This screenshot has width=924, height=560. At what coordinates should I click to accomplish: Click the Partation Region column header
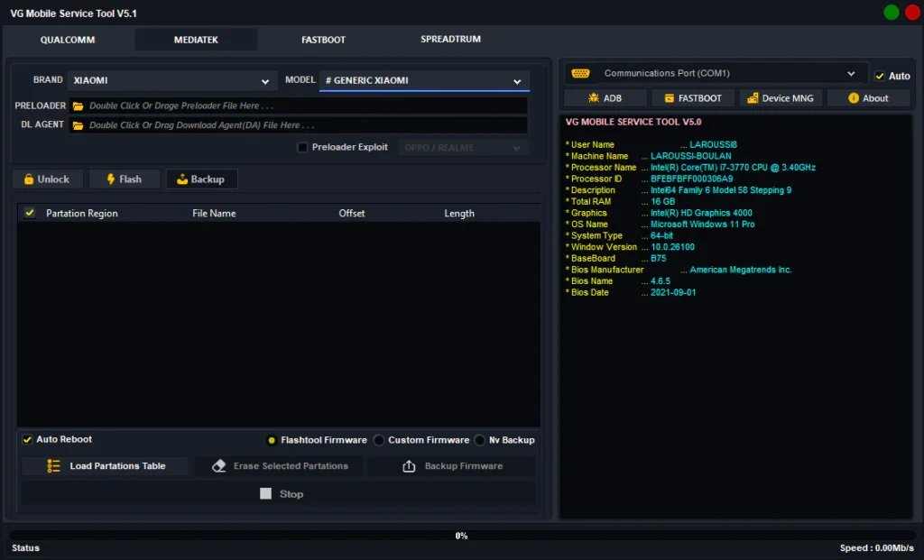(82, 213)
